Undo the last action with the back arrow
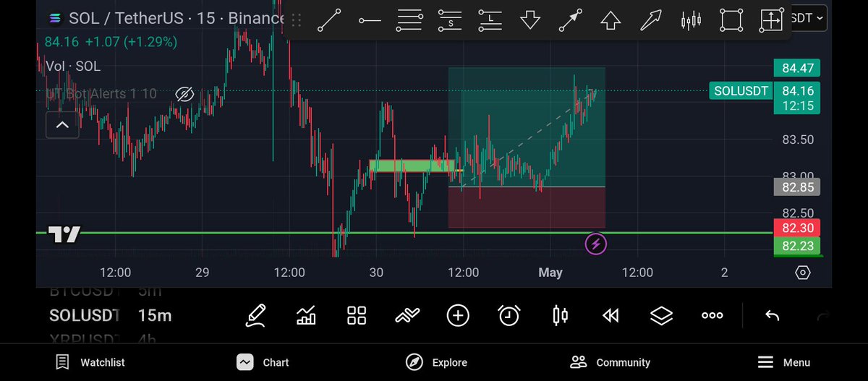This screenshot has width=868, height=381. click(x=772, y=315)
